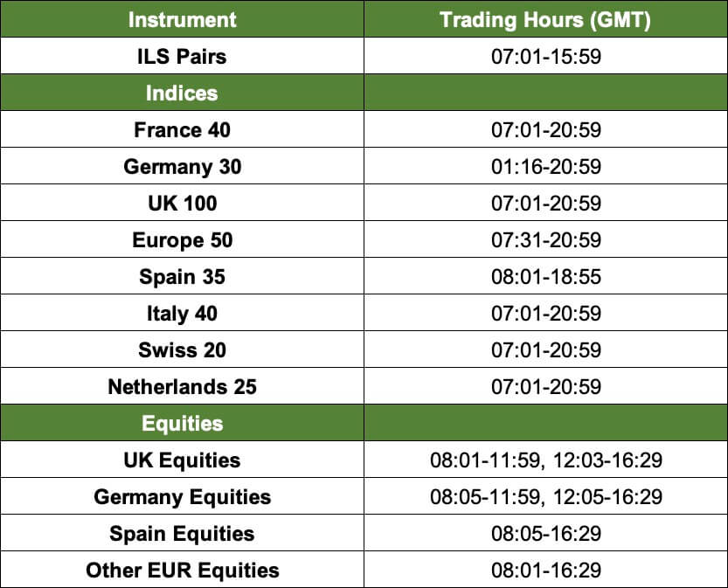The image size is (728, 588).
Task: Click the Indices section header
Action: pyautogui.click(x=182, y=93)
